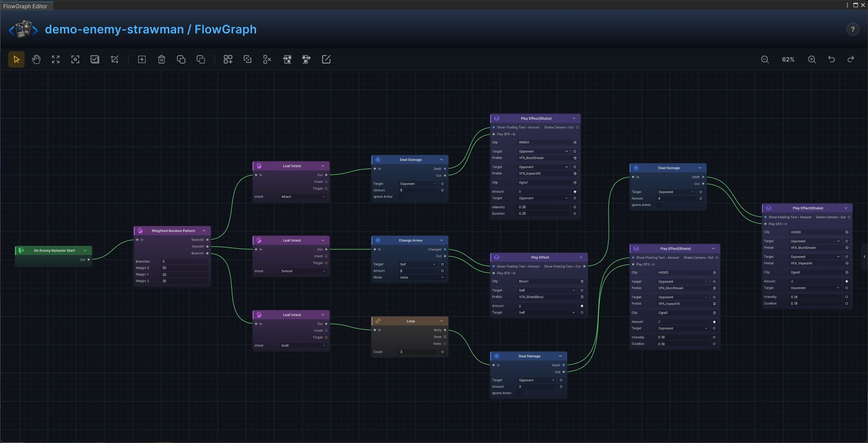
Task: Click the trash delete icon
Action: [162, 59]
